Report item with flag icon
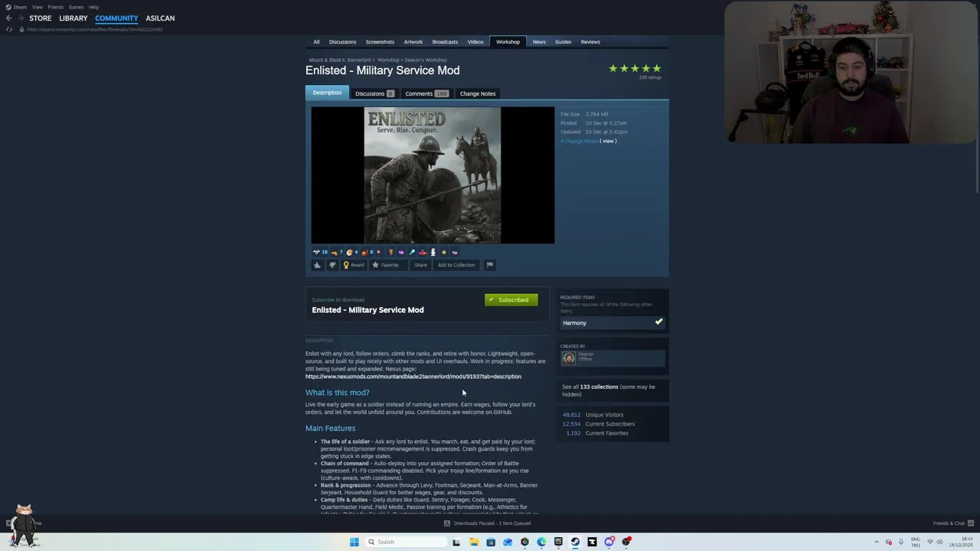The image size is (980, 551). click(x=490, y=265)
